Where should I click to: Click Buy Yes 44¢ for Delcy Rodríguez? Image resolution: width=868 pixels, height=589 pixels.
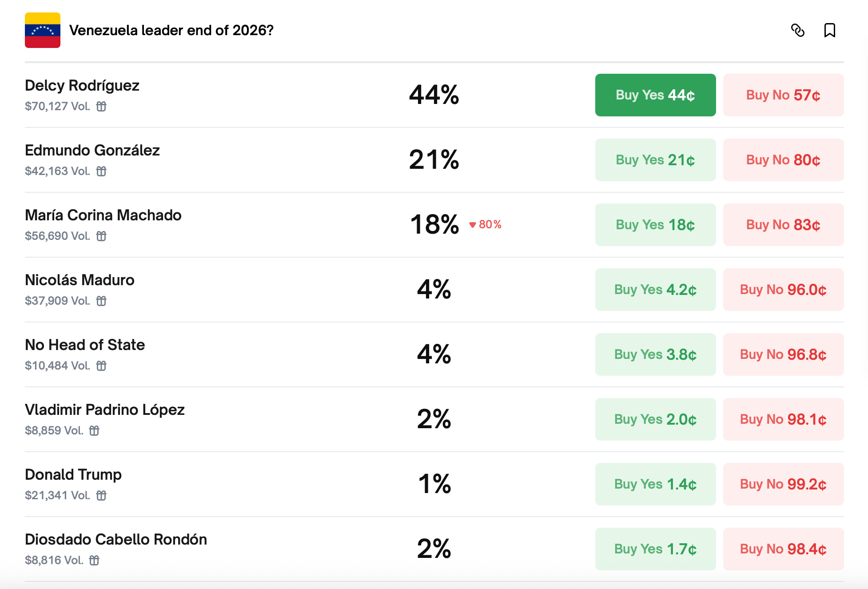(655, 95)
